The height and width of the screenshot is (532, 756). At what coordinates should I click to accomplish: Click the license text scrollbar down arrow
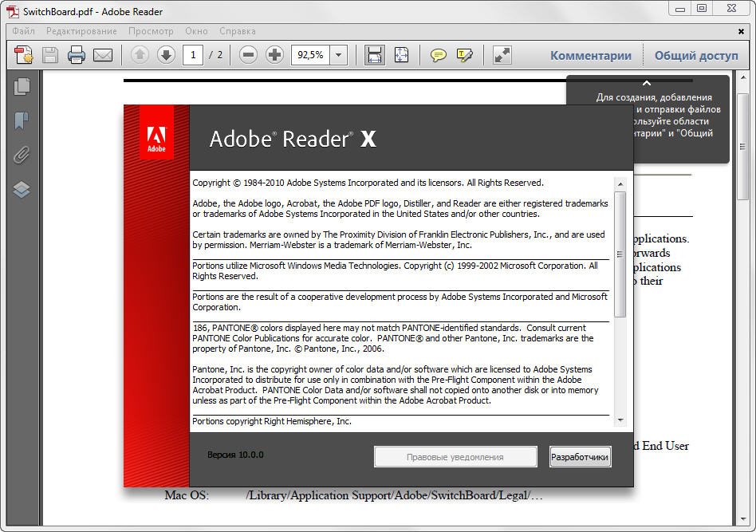coord(620,420)
